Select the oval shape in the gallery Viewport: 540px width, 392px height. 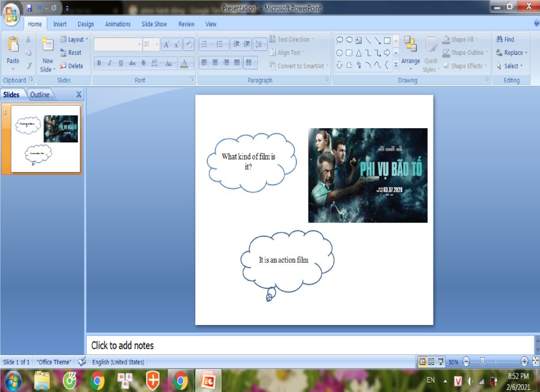[339, 53]
